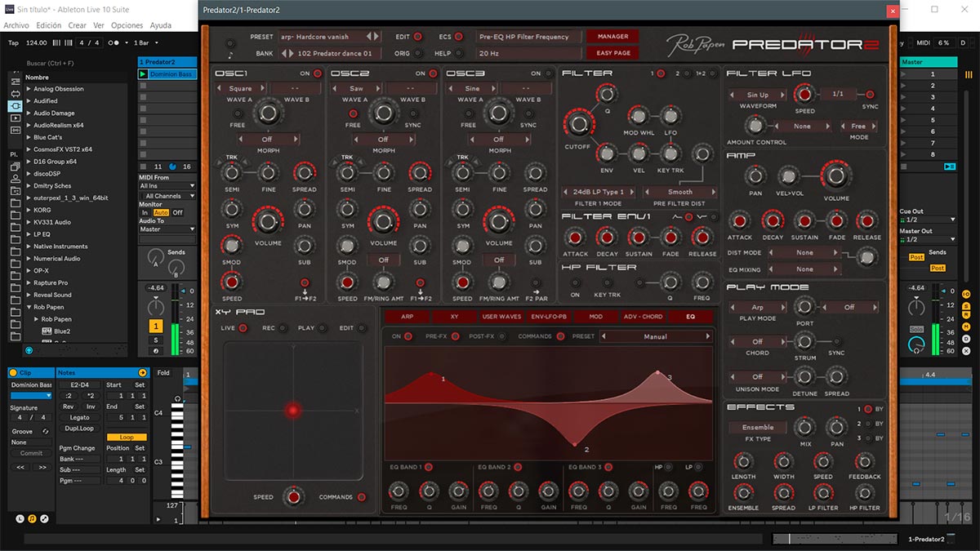980x551 pixels.
Task: Toggle OSC2 FREE switch
Action: point(353,113)
